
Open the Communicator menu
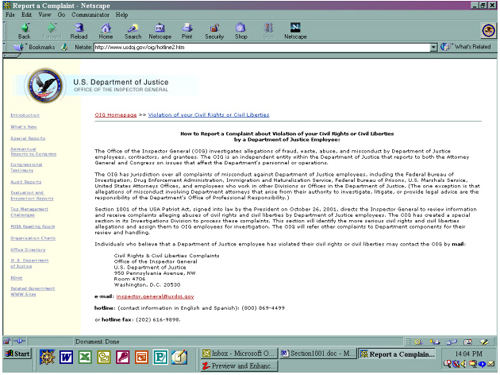(x=90, y=15)
